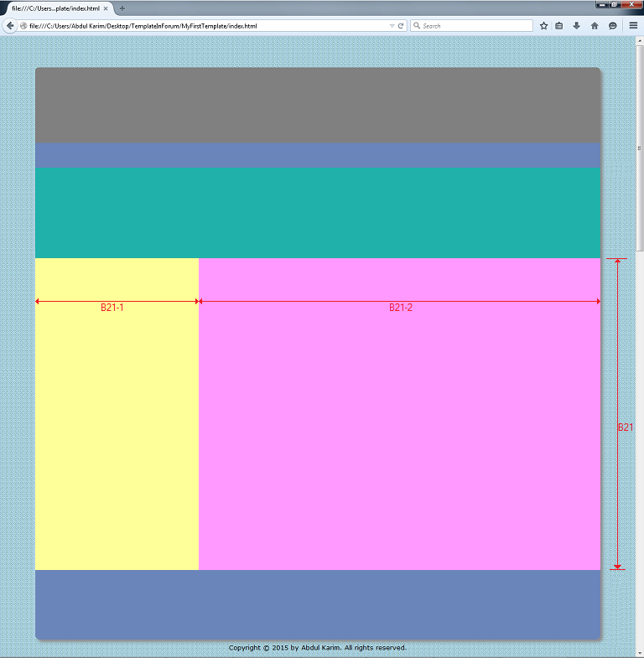This screenshot has height=658, width=644.
Task: Close the index.html tab
Action: tap(106, 8)
